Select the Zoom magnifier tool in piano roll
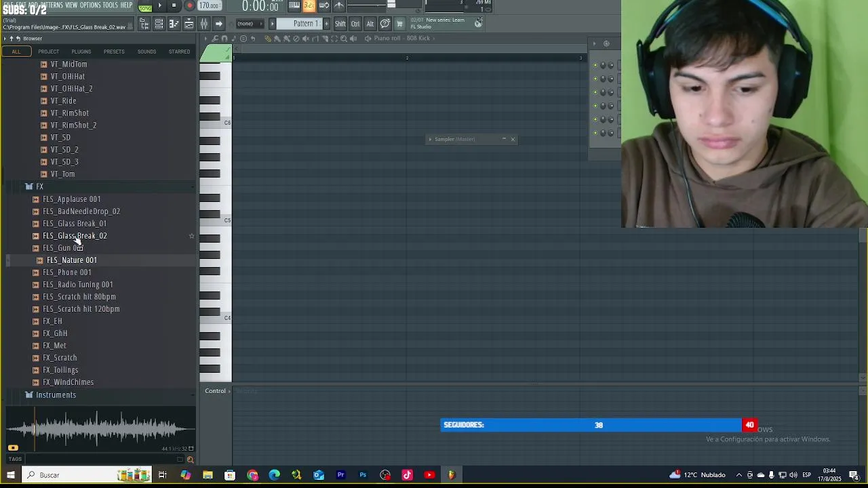This screenshot has height=488, width=868. pos(344,39)
